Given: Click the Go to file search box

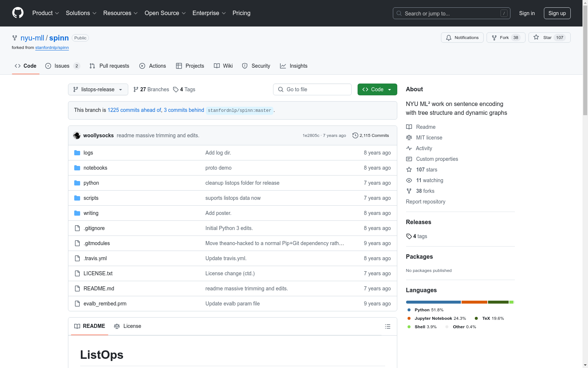Looking at the screenshot, I should 312,89.
